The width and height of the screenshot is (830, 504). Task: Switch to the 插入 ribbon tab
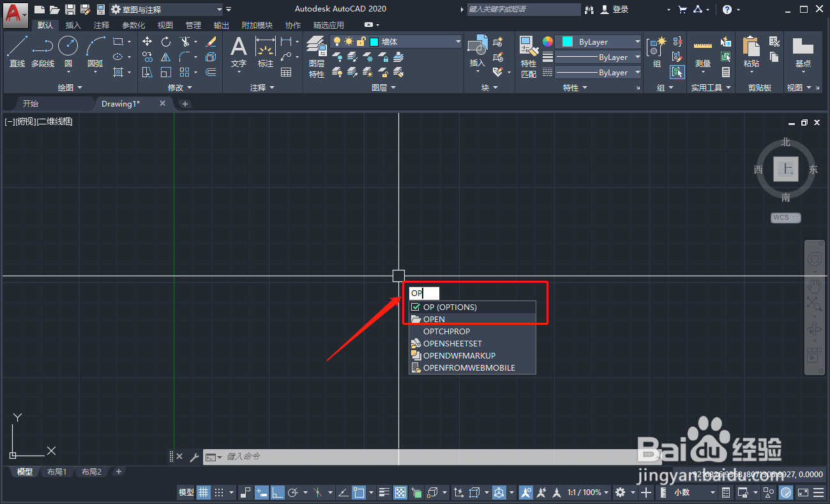[73, 25]
